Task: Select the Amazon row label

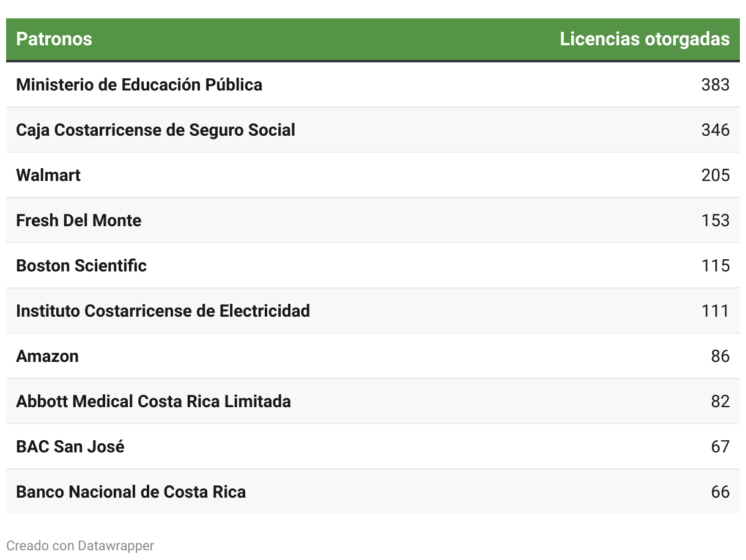Action: [x=47, y=356]
